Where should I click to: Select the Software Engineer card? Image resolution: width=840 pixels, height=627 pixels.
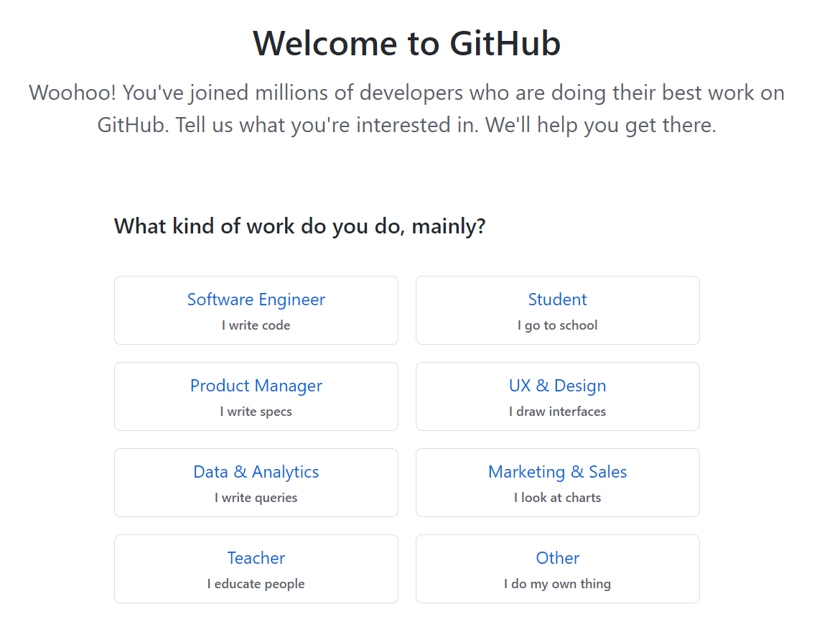click(x=256, y=310)
